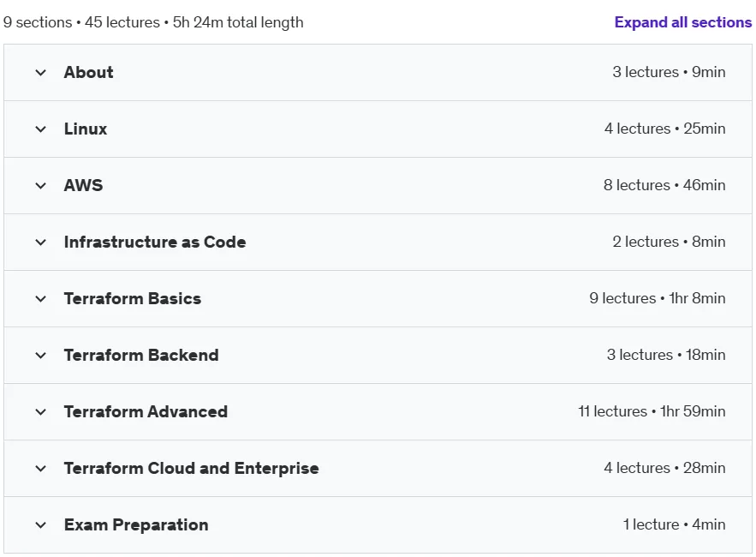Click chevron beside Terraform Backend

[41, 356]
